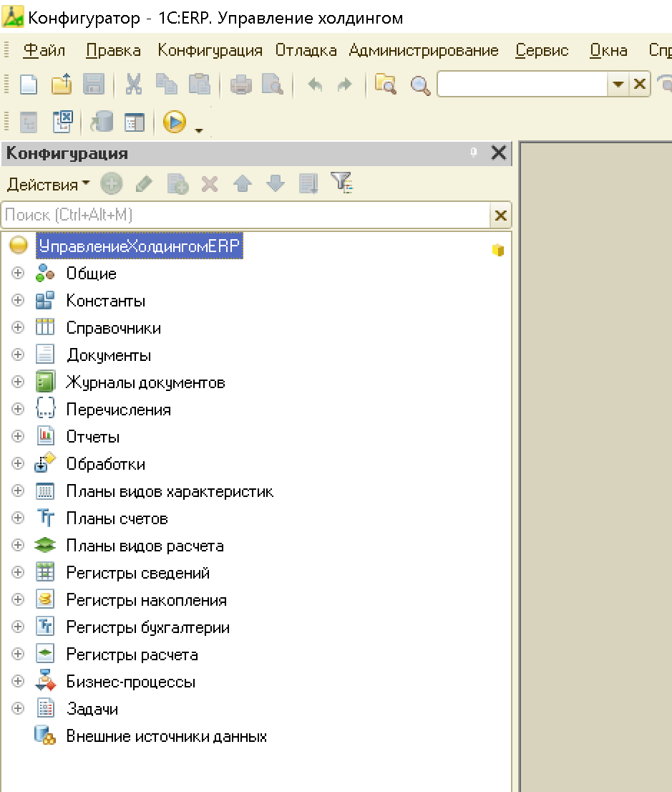Click the Undo arrow icon
This screenshot has height=792, width=672.
pyautogui.click(x=315, y=84)
